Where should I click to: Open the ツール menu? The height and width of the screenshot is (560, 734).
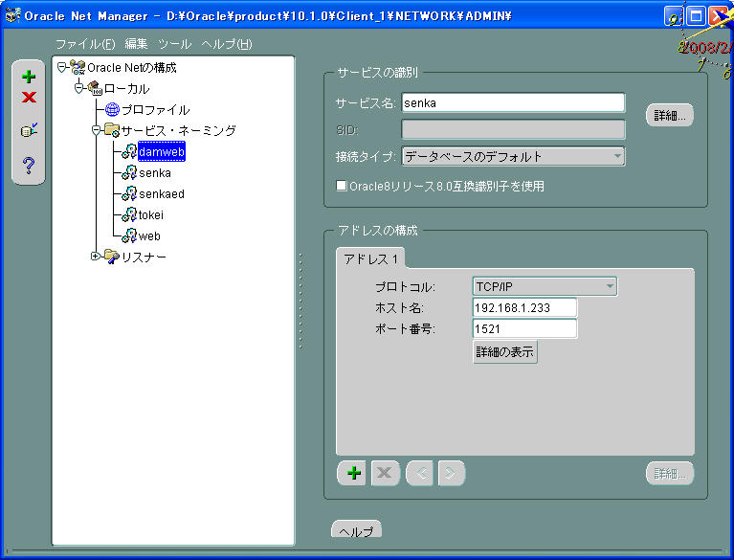pyautogui.click(x=174, y=44)
